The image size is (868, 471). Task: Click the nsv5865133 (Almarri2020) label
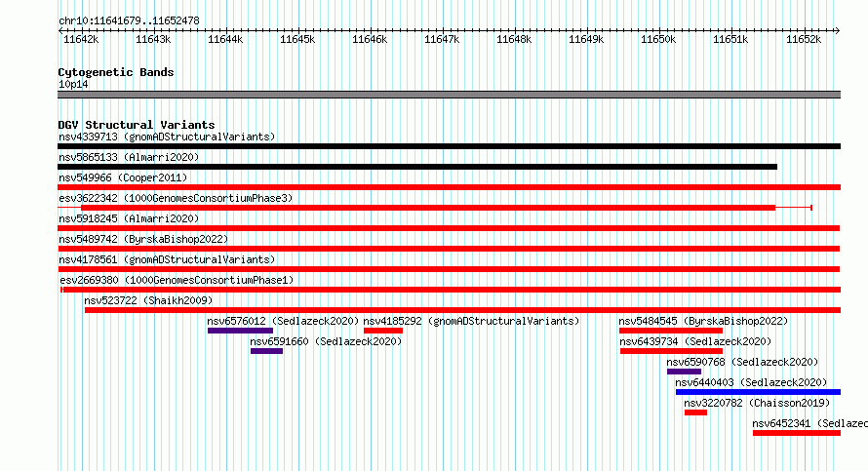click(x=129, y=157)
